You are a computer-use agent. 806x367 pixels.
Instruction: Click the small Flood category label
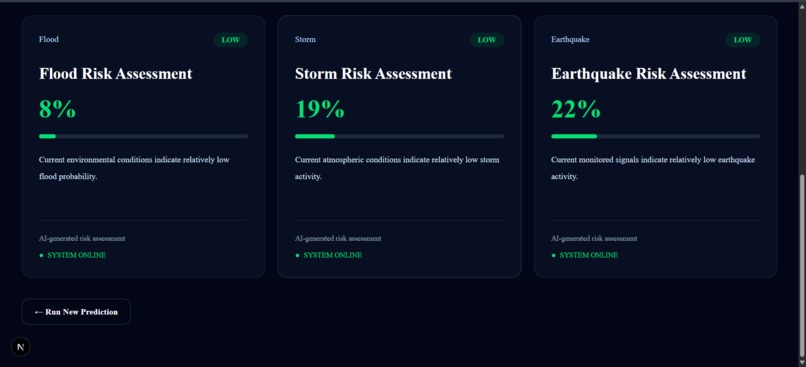(49, 40)
